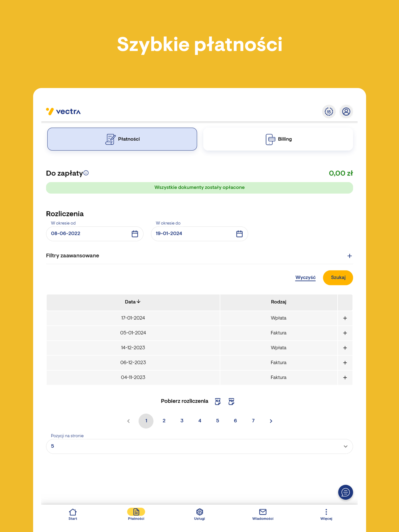The height and width of the screenshot is (532, 399).
Task: Open calendar for 'W okresie do' date
Action: coord(239,234)
